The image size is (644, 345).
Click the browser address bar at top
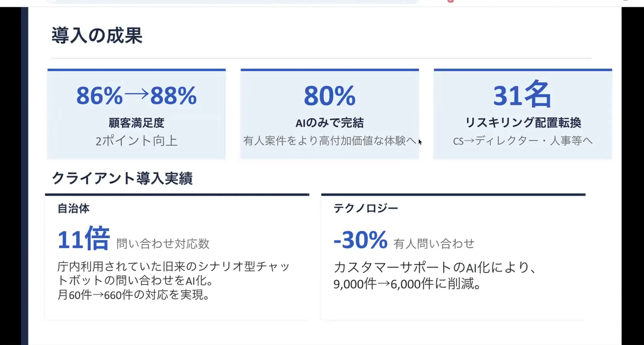(x=232, y=1)
